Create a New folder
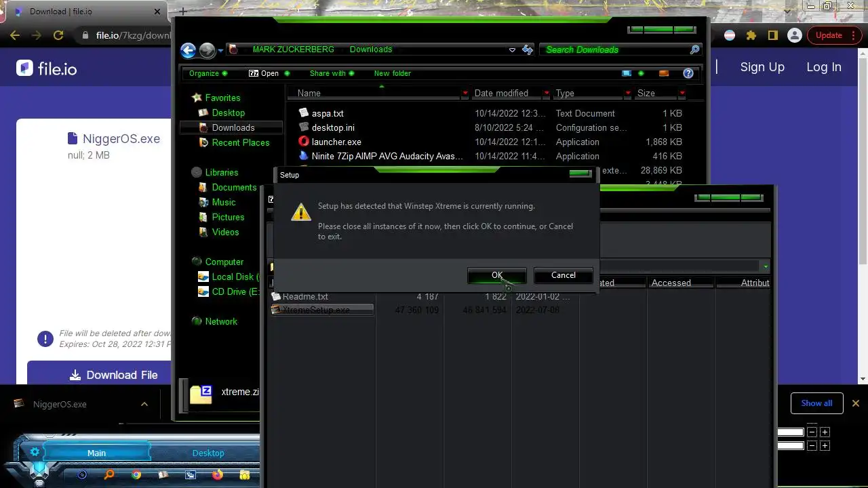 click(393, 73)
